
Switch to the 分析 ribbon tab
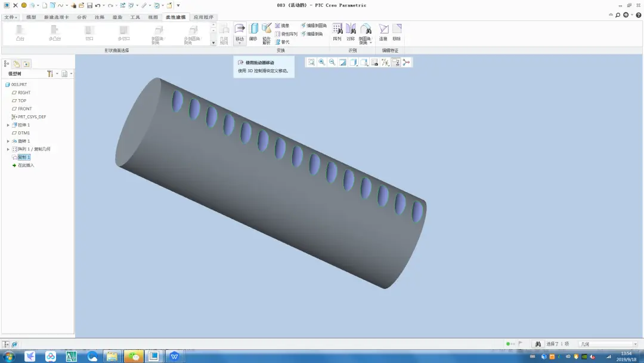pos(82,17)
